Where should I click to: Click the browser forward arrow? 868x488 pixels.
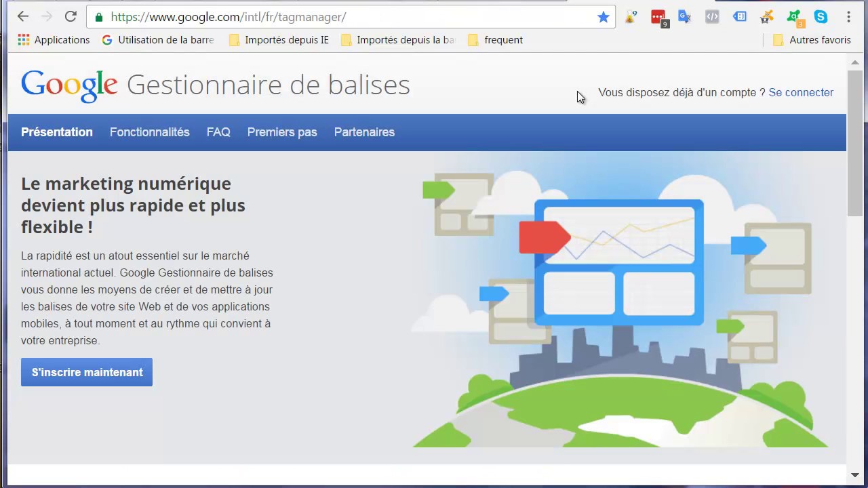(47, 16)
